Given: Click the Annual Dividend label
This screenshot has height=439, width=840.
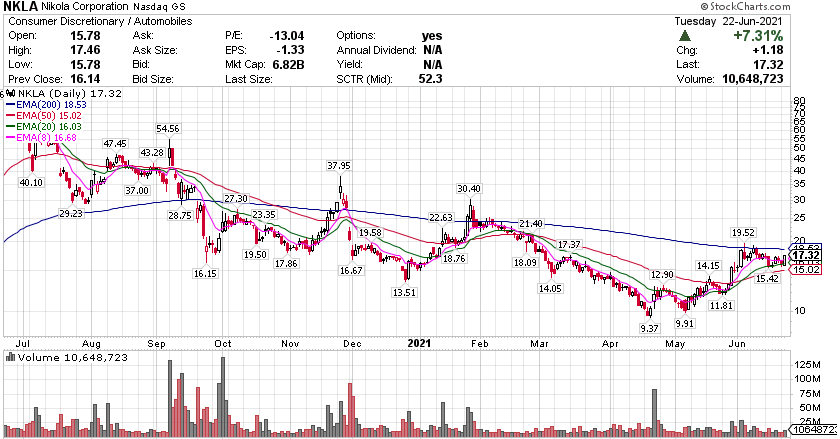Looking at the screenshot, I should tap(376, 50).
